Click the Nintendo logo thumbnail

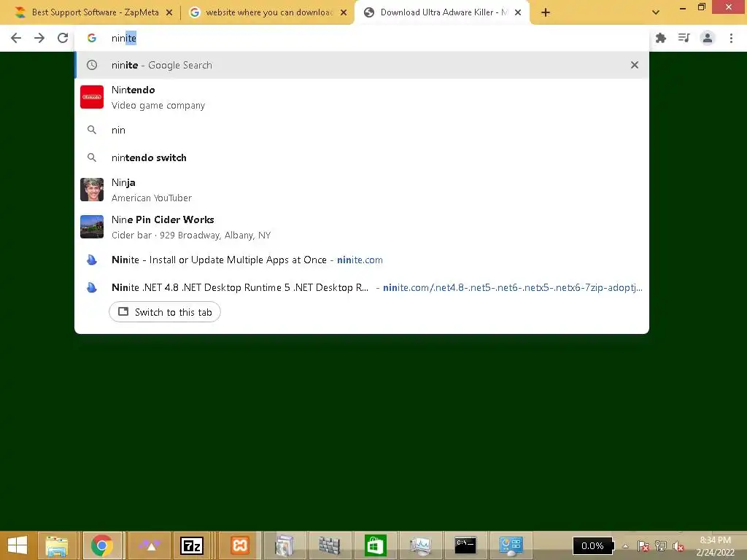click(x=92, y=97)
